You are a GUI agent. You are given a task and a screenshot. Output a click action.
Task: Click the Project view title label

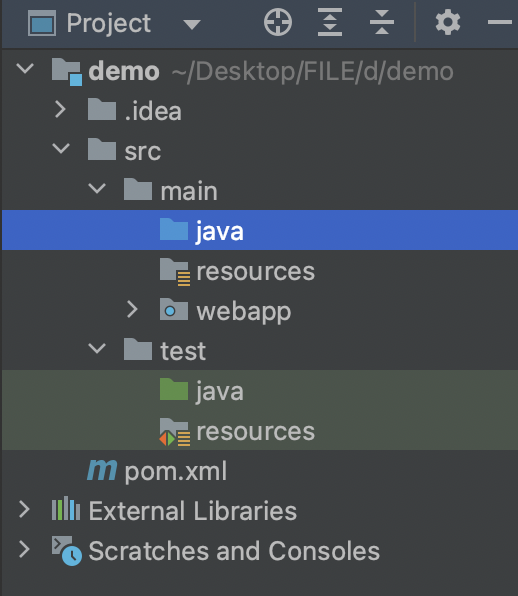coord(109,24)
